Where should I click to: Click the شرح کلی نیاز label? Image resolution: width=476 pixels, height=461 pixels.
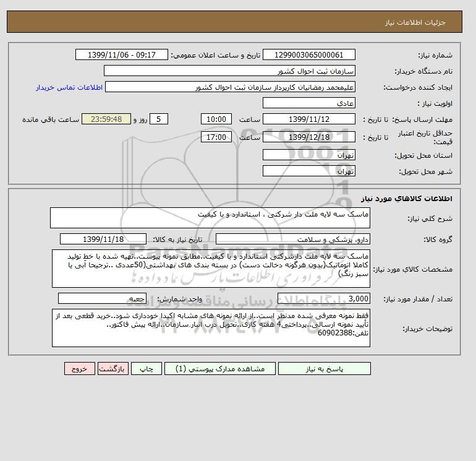point(430,218)
